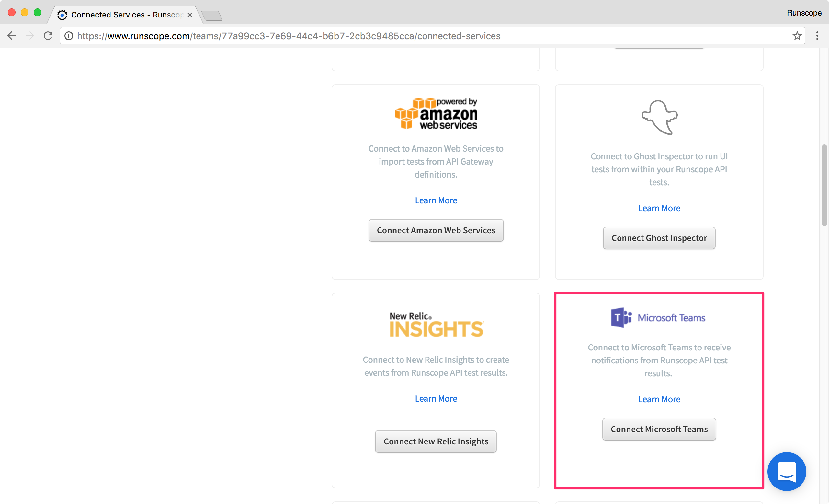Click the Microsoft Teams logo
Image resolution: width=829 pixels, height=504 pixels.
tap(658, 317)
